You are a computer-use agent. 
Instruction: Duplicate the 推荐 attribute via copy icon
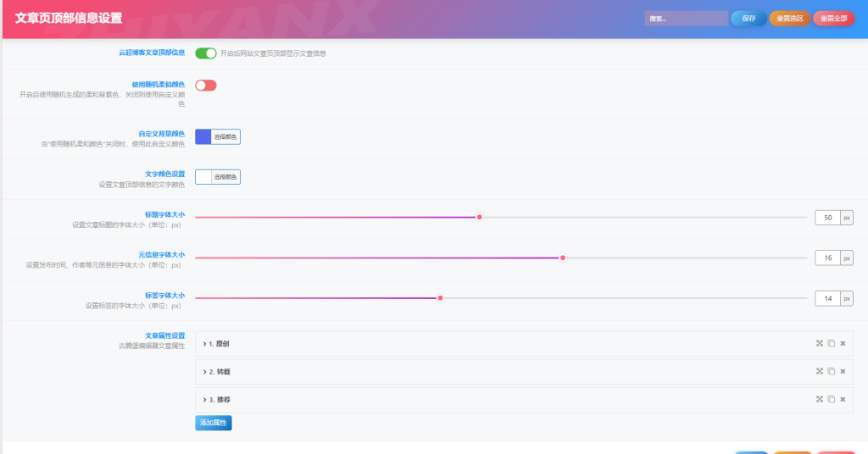click(832, 399)
